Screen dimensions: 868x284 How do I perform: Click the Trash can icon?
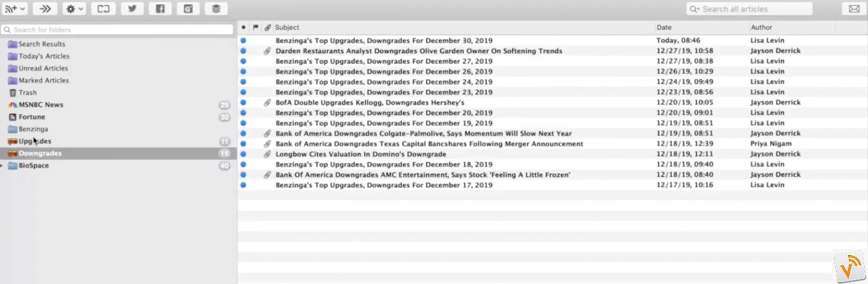pyautogui.click(x=12, y=93)
